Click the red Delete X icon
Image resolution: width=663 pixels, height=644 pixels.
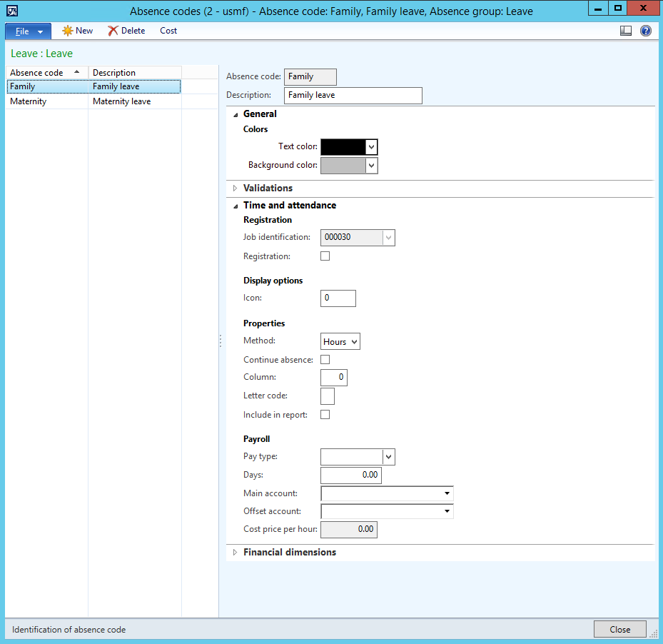pos(113,31)
